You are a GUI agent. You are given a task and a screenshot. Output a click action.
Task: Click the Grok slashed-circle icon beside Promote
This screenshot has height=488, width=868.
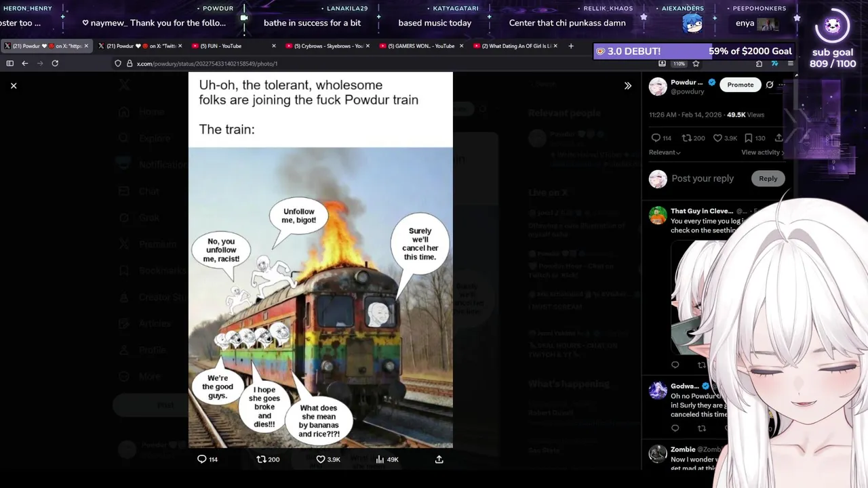pyautogui.click(x=770, y=85)
